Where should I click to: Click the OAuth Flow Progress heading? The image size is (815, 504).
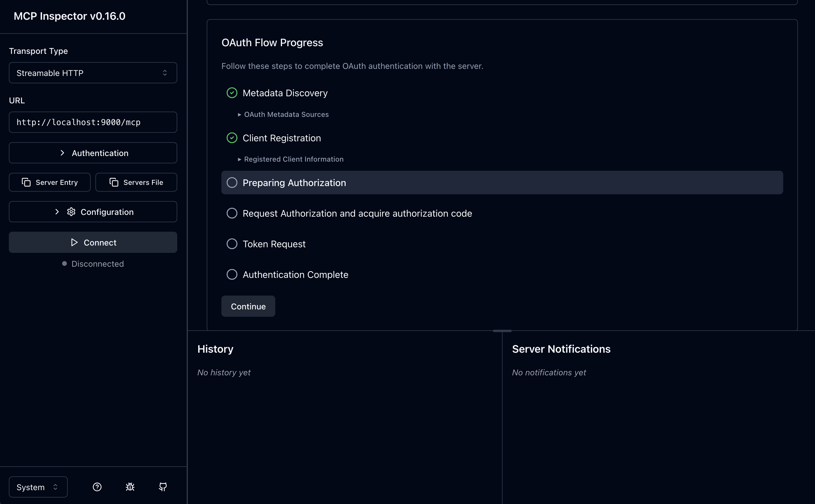272,43
